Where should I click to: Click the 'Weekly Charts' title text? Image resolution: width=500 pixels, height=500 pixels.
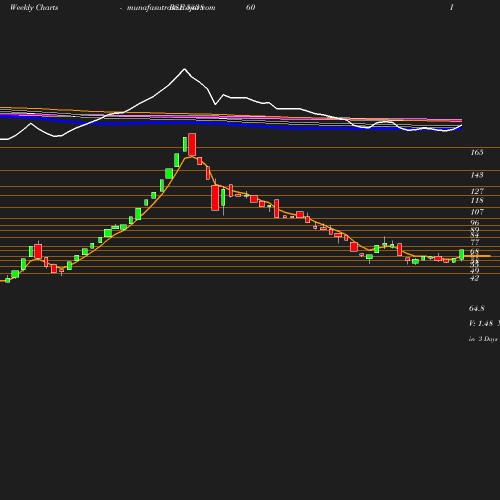[34, 7]
